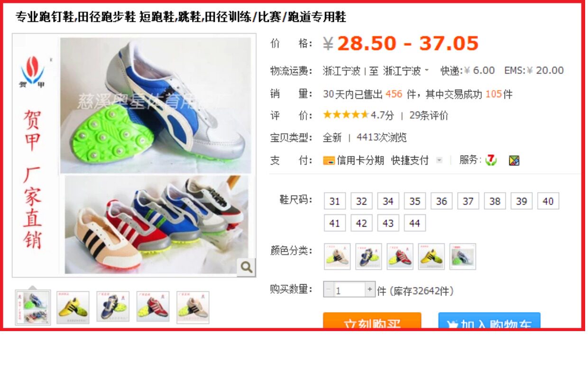Click the magnifier zoom icon on product image
The height and width of the screenshot is (370, 588).
[246, 268]
